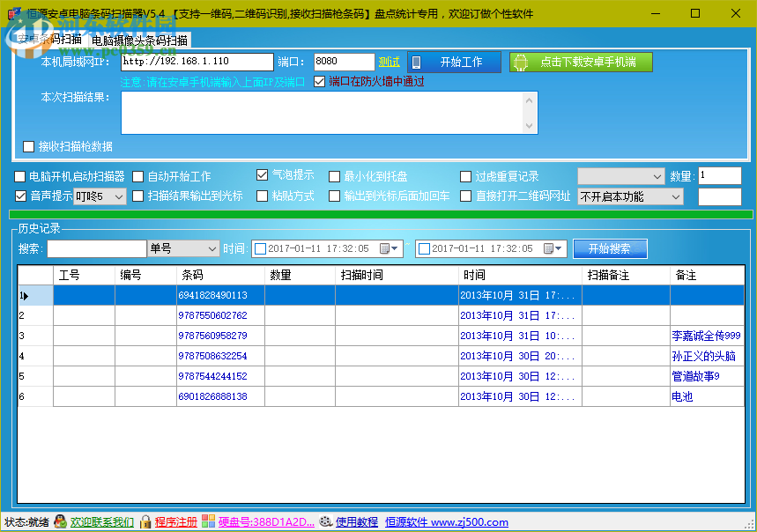
Task: Click scan result box scroll up arrow
Action: pyautogui.click(x=529, y=100)
